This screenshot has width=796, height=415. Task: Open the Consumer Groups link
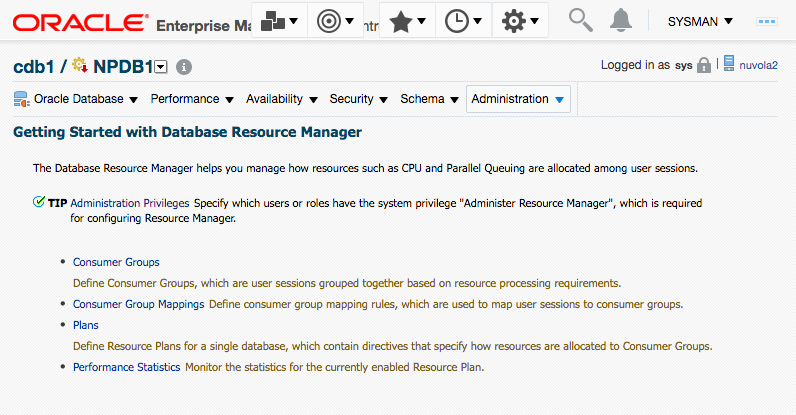coord(116,262)
